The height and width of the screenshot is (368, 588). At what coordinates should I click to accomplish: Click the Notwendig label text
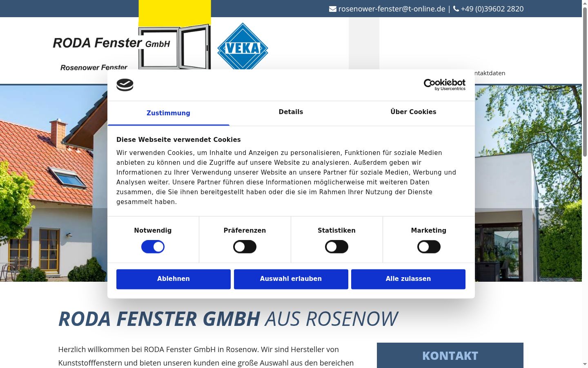click(x=153, y=231)
